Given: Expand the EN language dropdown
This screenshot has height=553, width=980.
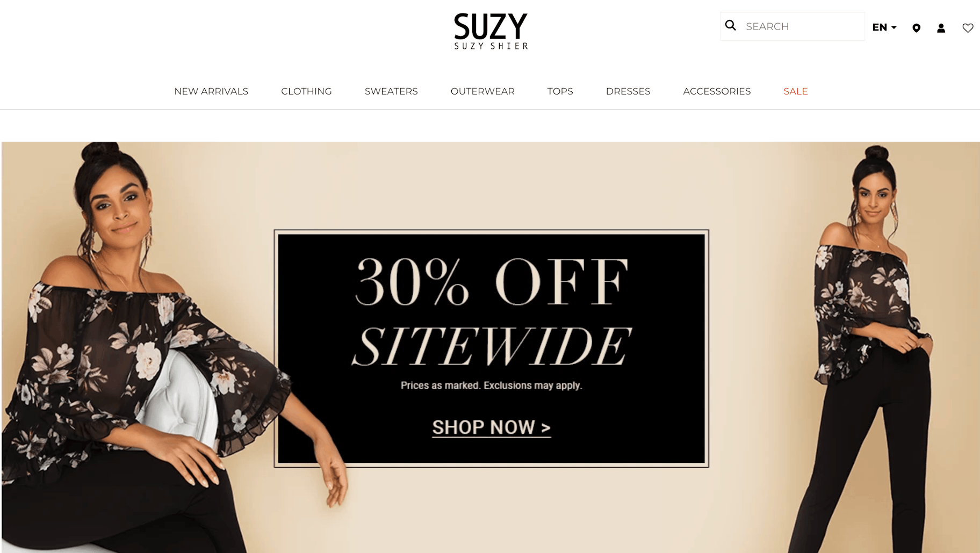Looking at the screenshot, I should (884, 27).
